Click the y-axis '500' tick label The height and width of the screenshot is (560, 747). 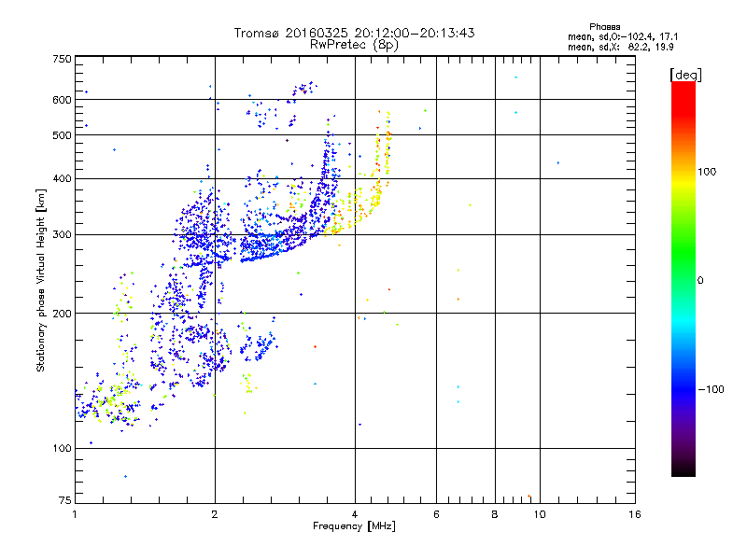tap(62, 135)
